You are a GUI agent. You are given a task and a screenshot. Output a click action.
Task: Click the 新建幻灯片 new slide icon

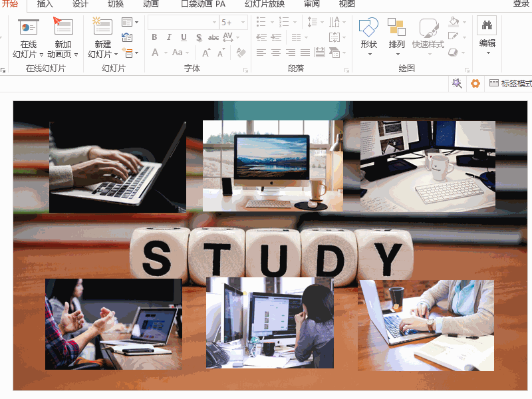(102, 27)
